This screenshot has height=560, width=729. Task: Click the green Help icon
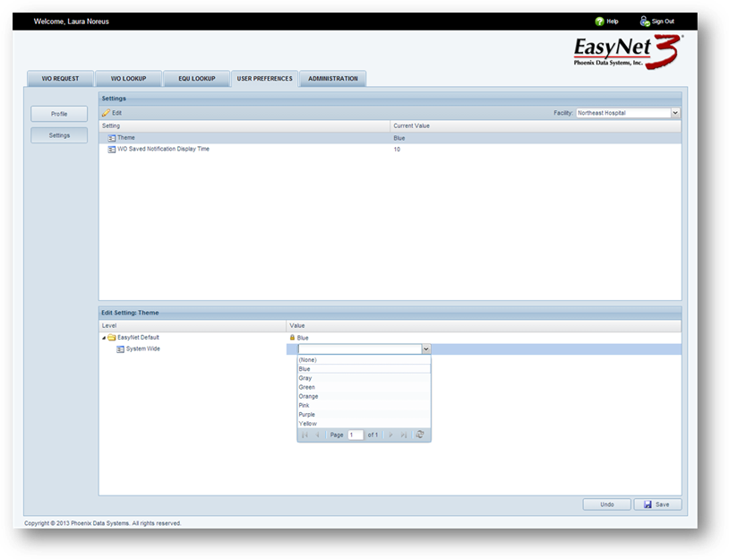[x=600, y=22]
